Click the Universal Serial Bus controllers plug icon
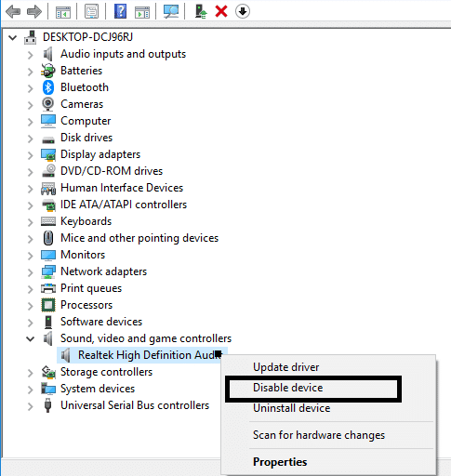 47,405
